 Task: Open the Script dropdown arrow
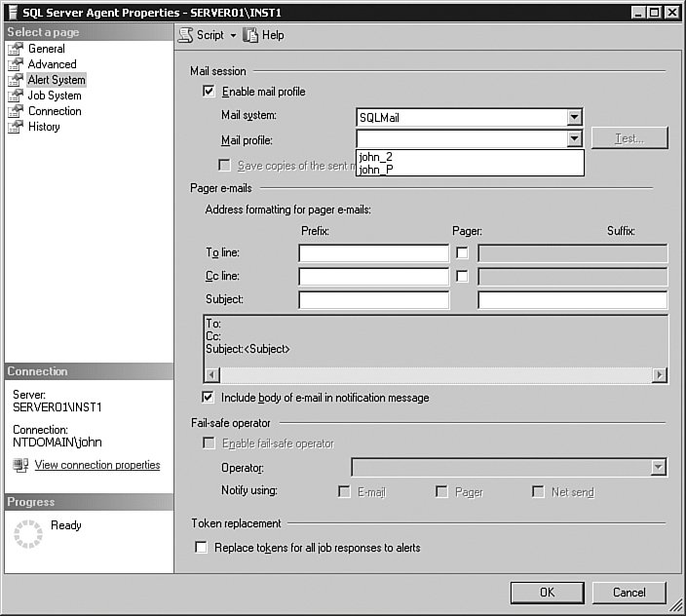coord(233,35)
